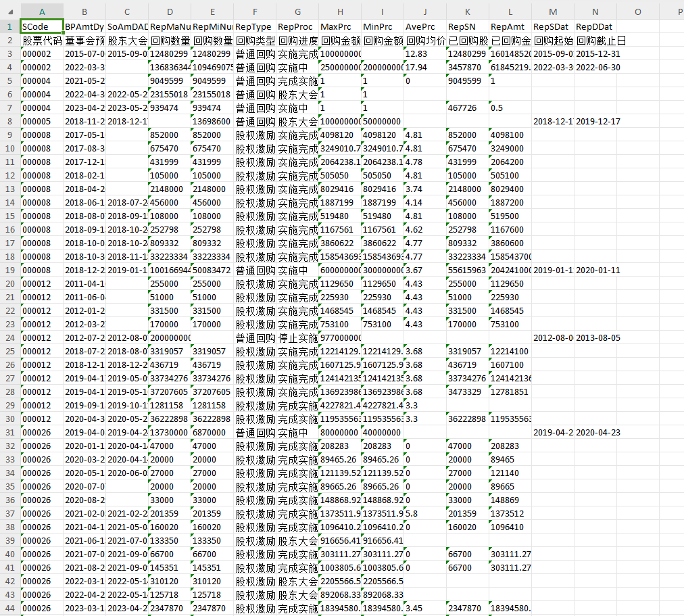The width and height of the screenshot is (684, 616).
Task: Click the cell containing 0.5 in row 7
Action: [510, 108]
